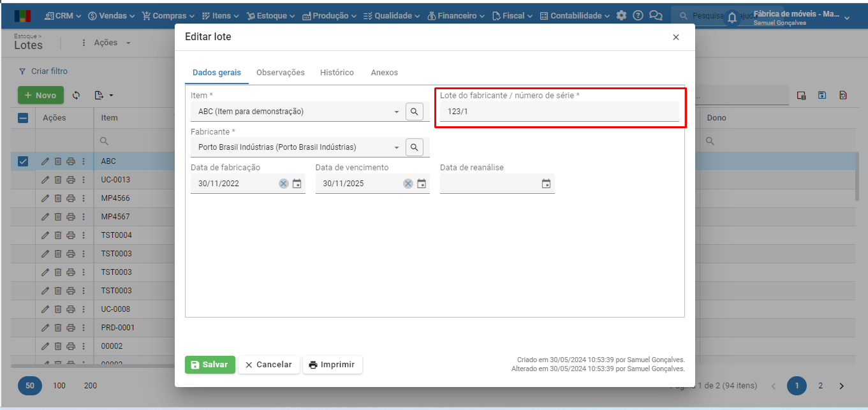The height and width of the screenshot is (410, 868).
Task: Open the Qualidade menu
Action: [392, 15]
